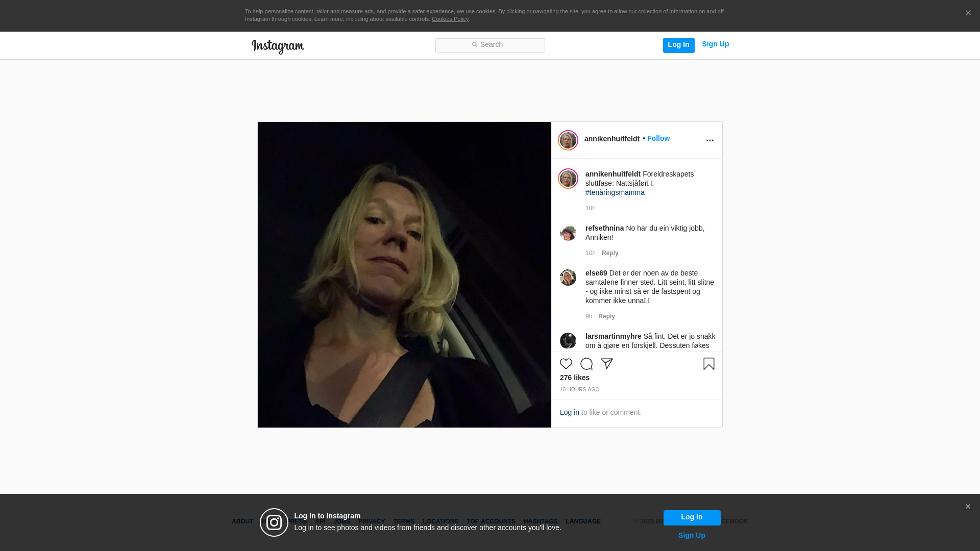Share the post via paper plane icon
Viewport: 980px width, 551px height.
pyautogui.click(x=607, y=364)
